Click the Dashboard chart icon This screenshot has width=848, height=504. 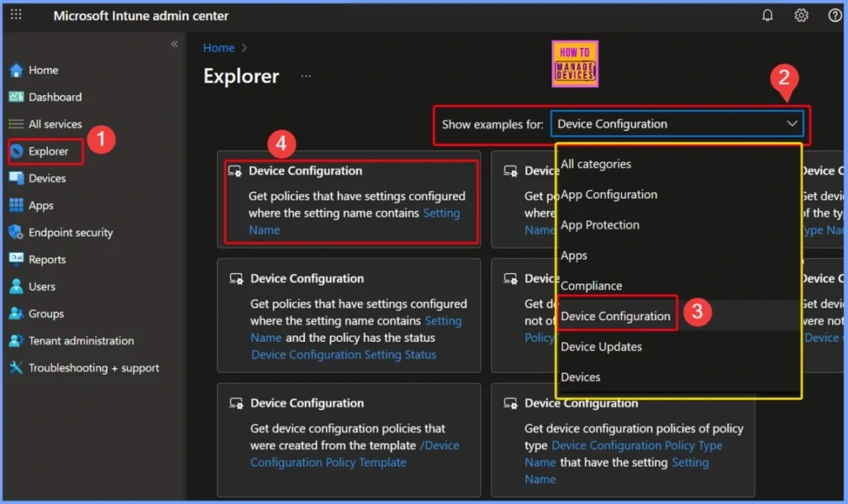[x=17, y=97]
